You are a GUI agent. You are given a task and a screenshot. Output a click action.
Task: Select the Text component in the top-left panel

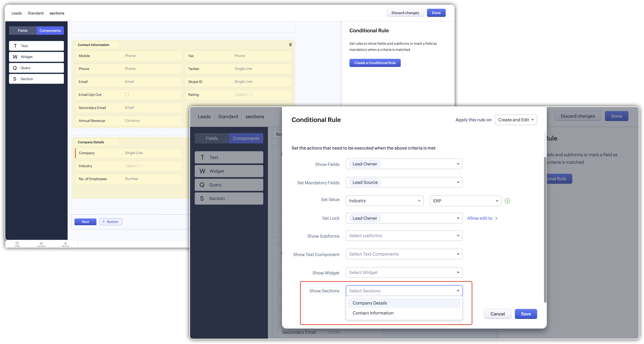[36, 46]
